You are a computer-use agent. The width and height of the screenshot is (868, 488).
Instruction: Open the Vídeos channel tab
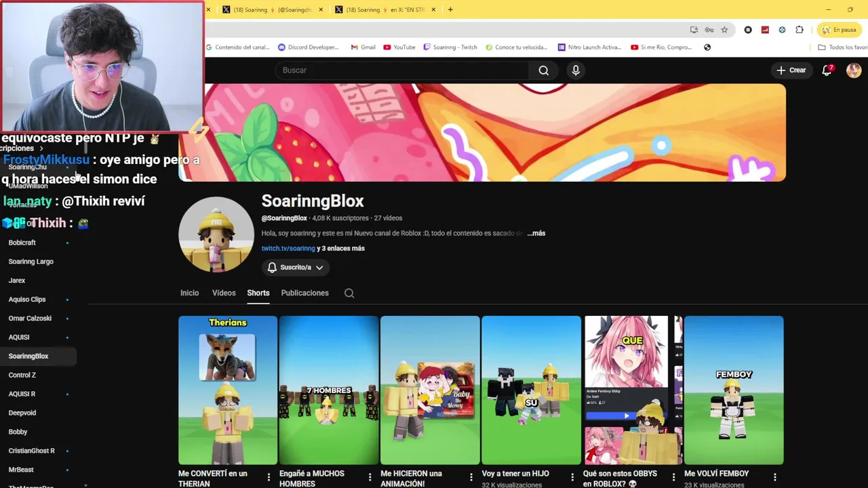click(224, 293)
